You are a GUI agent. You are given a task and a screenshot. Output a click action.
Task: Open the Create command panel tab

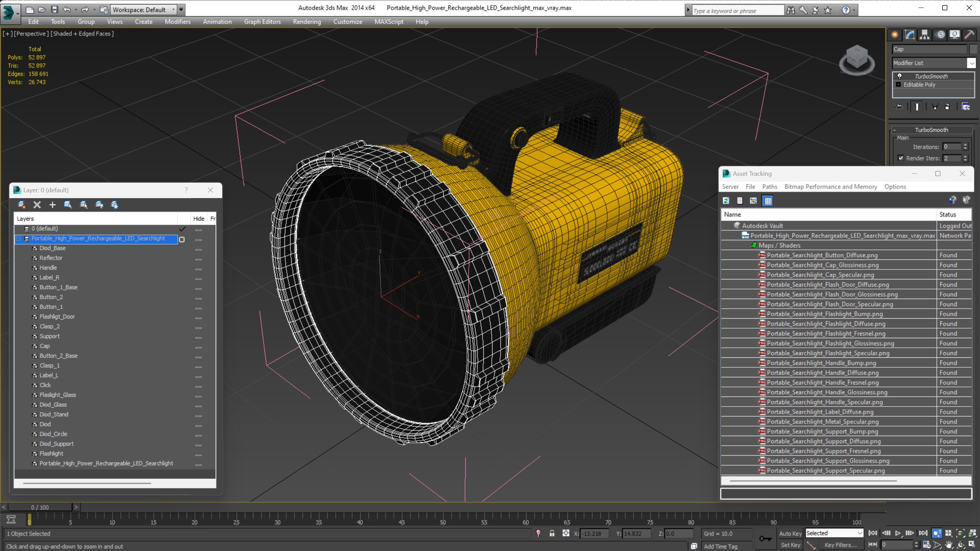[x=895, y=35]
